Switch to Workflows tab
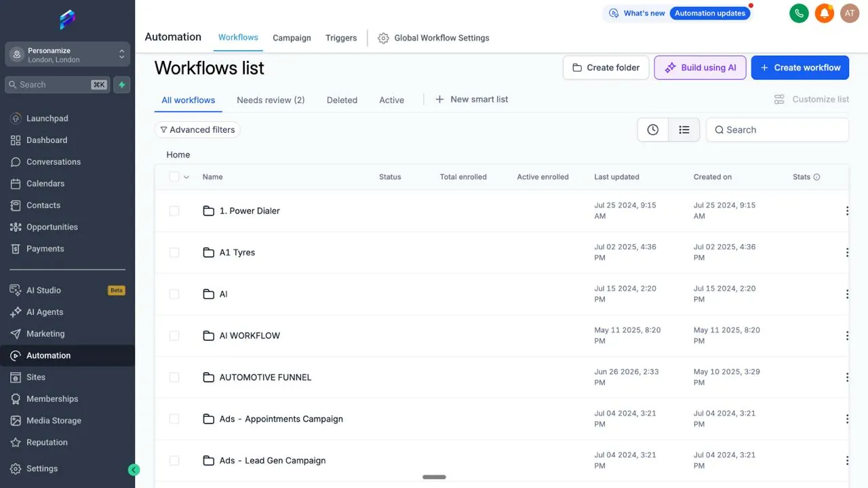The image size is (868, 488). (238, 37)
